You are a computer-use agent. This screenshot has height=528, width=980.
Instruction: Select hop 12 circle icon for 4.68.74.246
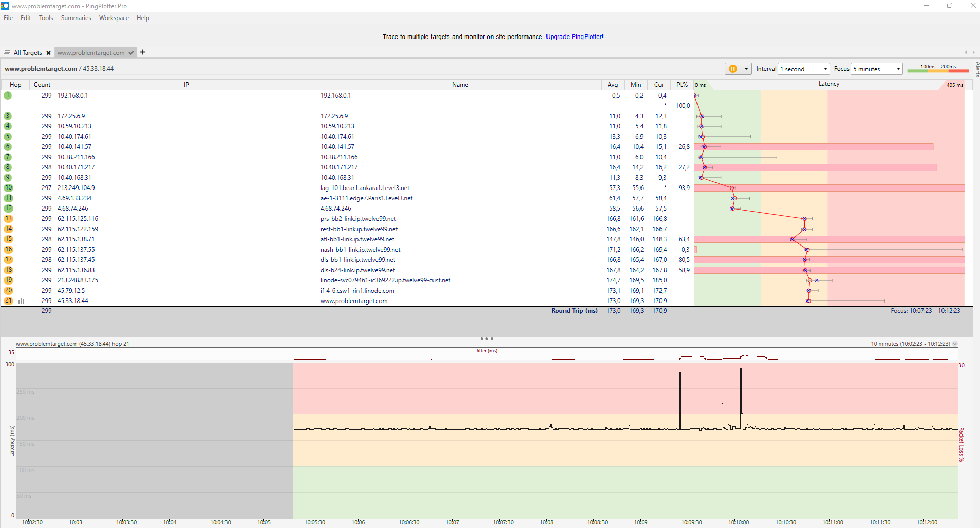tap(8, 209)
